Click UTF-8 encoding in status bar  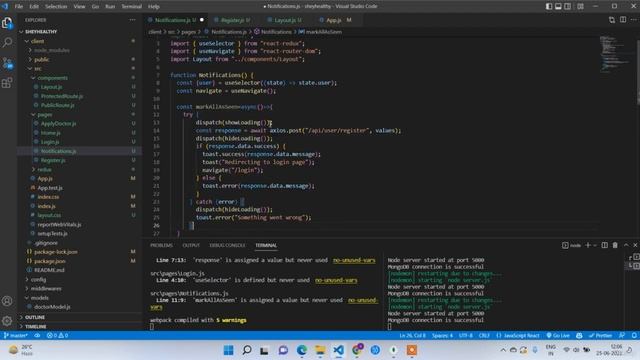pos(466,336)
